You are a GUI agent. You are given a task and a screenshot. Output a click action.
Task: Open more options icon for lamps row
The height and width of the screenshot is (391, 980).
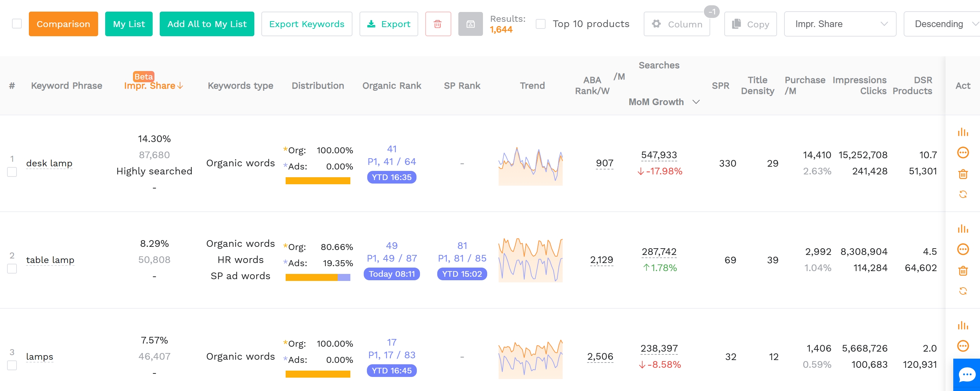[x=962, y=346]
